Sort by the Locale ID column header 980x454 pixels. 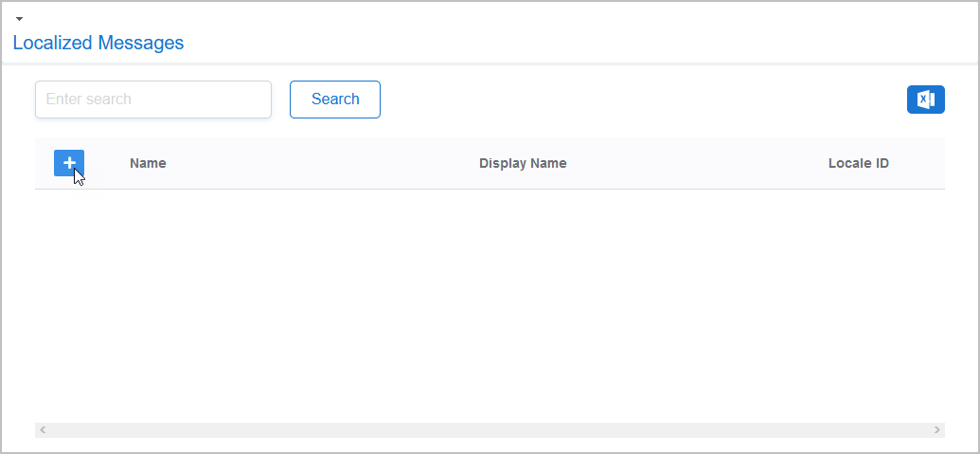(x=858, y=163)
